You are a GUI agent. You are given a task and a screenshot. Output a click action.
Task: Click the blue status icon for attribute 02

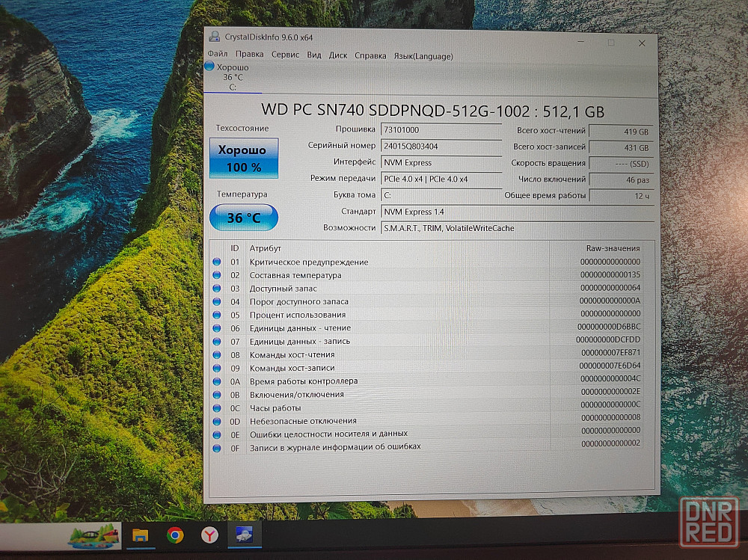tap(217, 274)
